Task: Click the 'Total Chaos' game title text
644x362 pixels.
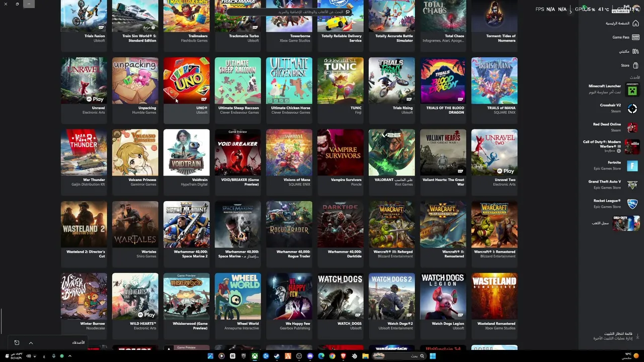Action: [454, 36]
